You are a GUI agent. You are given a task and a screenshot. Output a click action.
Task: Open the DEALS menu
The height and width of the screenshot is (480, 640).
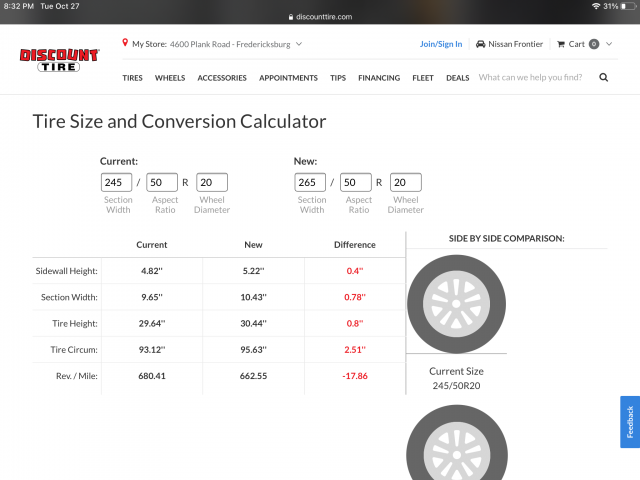tap(458, 78)
